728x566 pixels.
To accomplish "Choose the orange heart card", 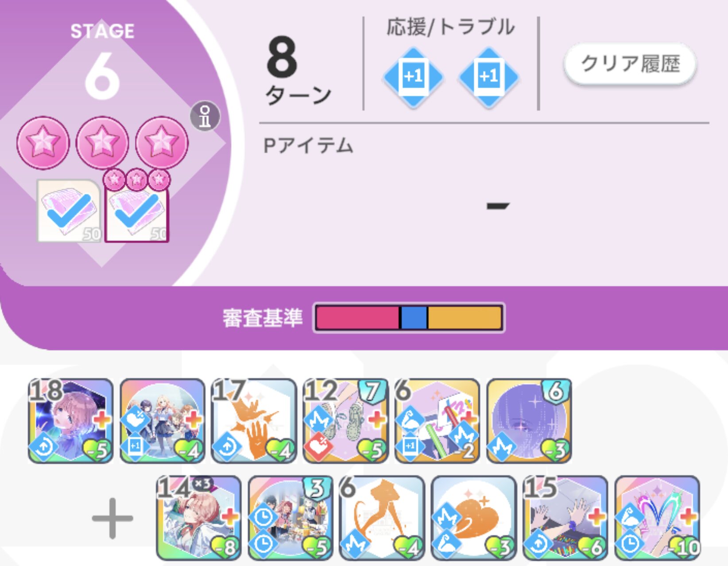I will click(474, 518).
